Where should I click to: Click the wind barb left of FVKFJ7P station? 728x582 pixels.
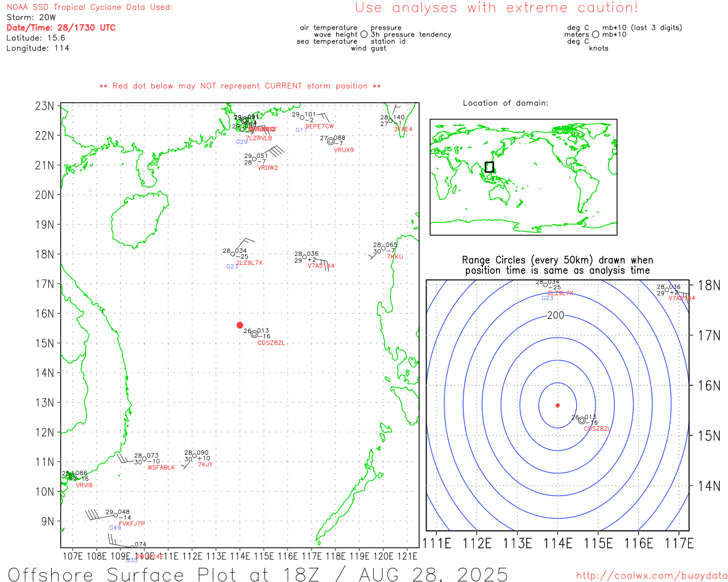[100, 516]
